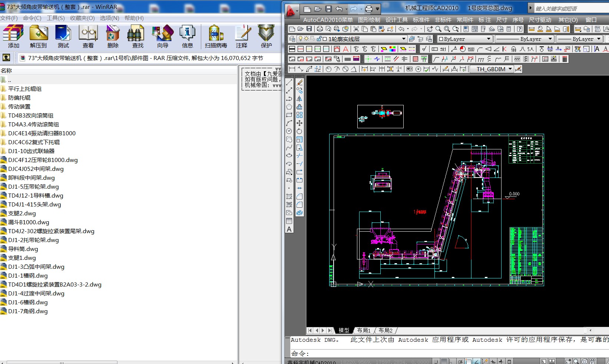The height and width of the screenshot is (364, 609).
Task: Click the Linear Dimension tool icon
Action: 292,69
